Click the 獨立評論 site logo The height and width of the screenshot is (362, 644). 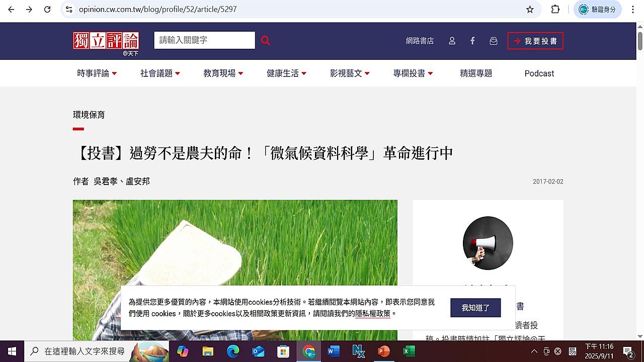coord(106,41)
